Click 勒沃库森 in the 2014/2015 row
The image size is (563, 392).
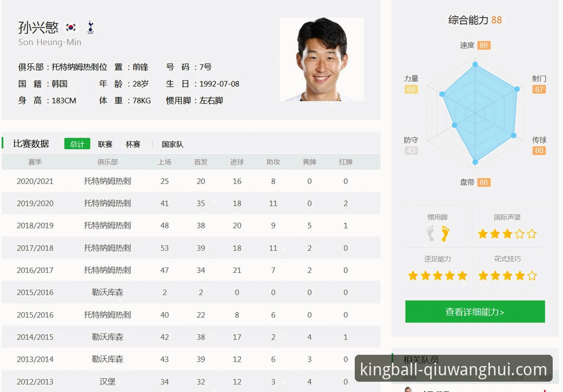click(x=107, y=337)
